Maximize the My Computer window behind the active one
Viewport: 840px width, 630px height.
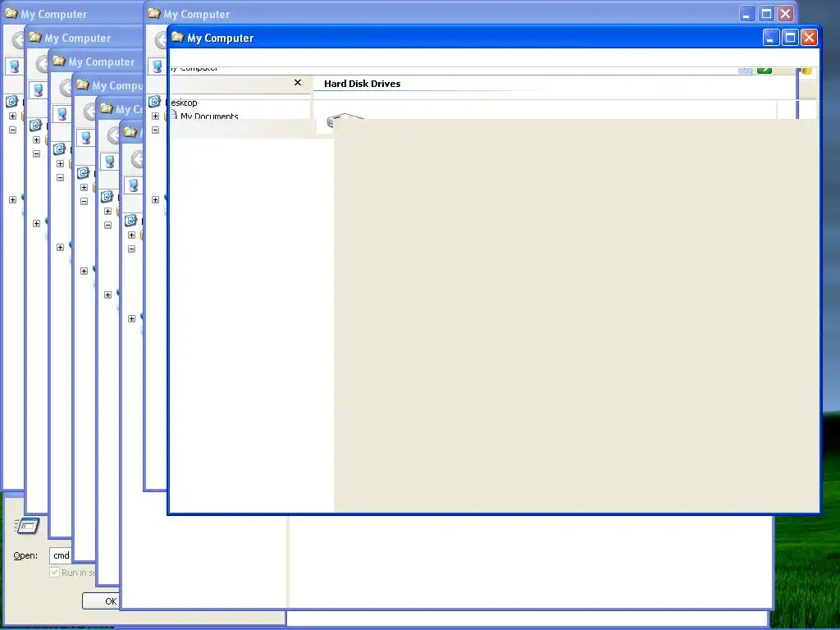pyautogui.click(x=767, y=14)
